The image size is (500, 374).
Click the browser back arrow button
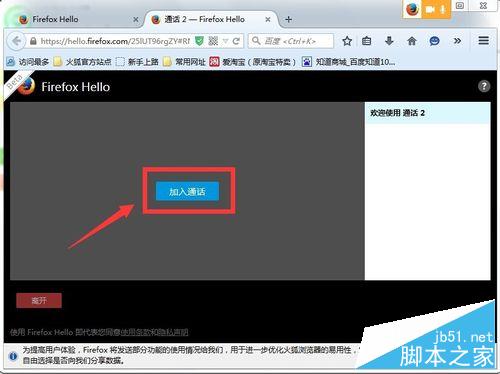(16, 41)
